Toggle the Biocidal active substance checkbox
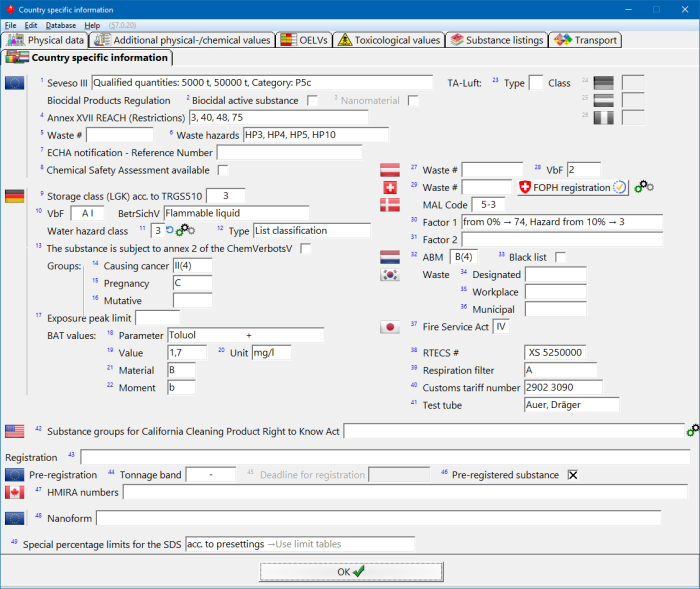Image resolution: width=700 pixels, height=589 pixels. (x=313, y=101)
